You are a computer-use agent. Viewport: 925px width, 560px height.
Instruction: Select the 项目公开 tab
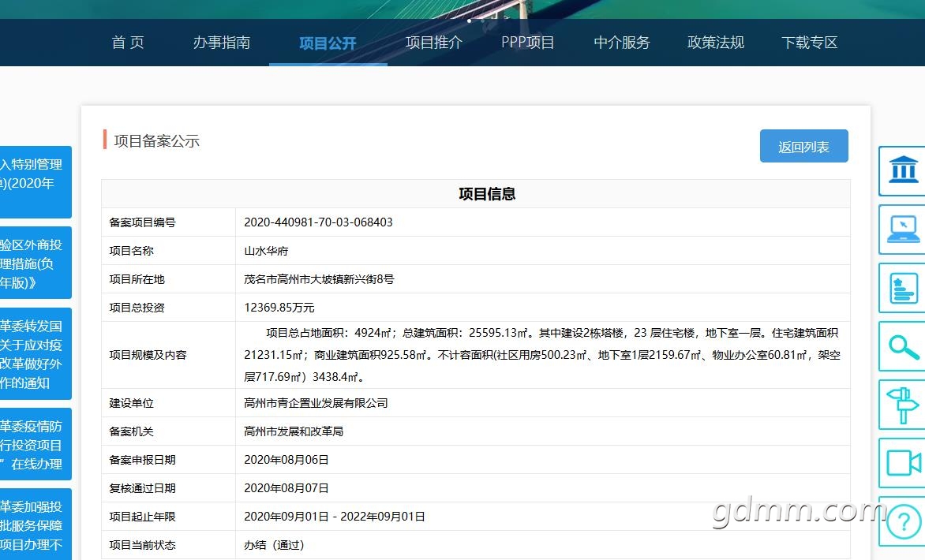pos(328,43)
